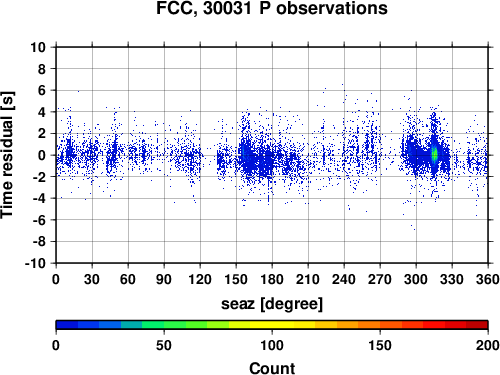The image size is (500, 375).
Task: Click the y-axis tick label 0
Action: point(42,155)
